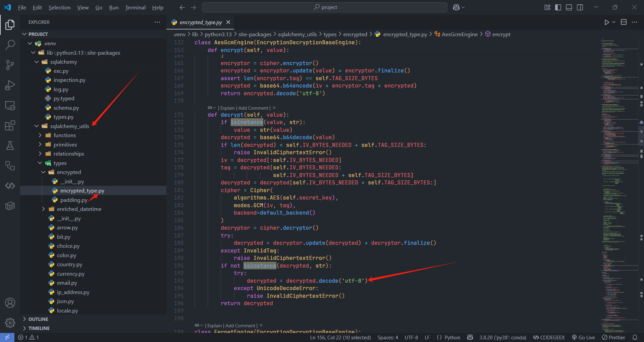644x342 pixels.
Task: Open the Terminal menu
Action: tap(135, 7)
